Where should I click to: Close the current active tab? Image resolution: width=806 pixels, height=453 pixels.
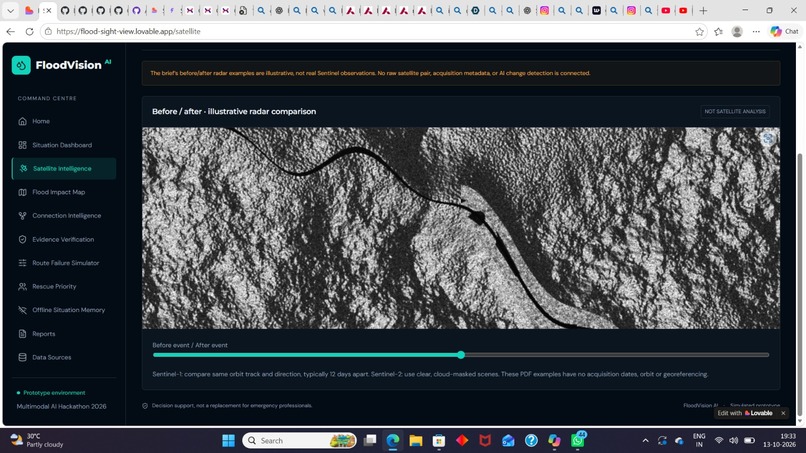click(49, 10)
